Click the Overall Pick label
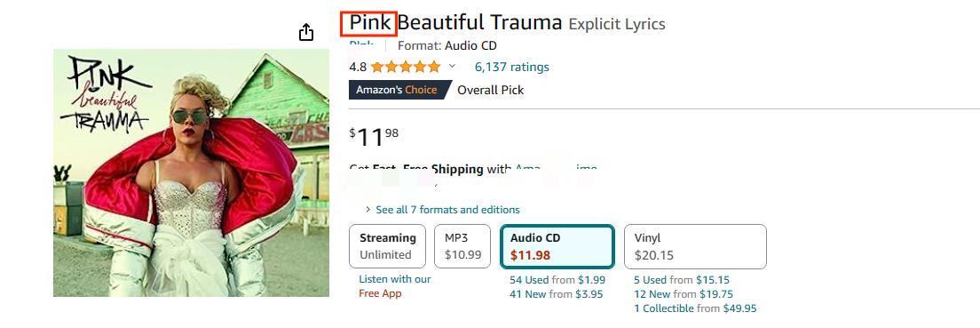980x328 pixels. (491, 90)
